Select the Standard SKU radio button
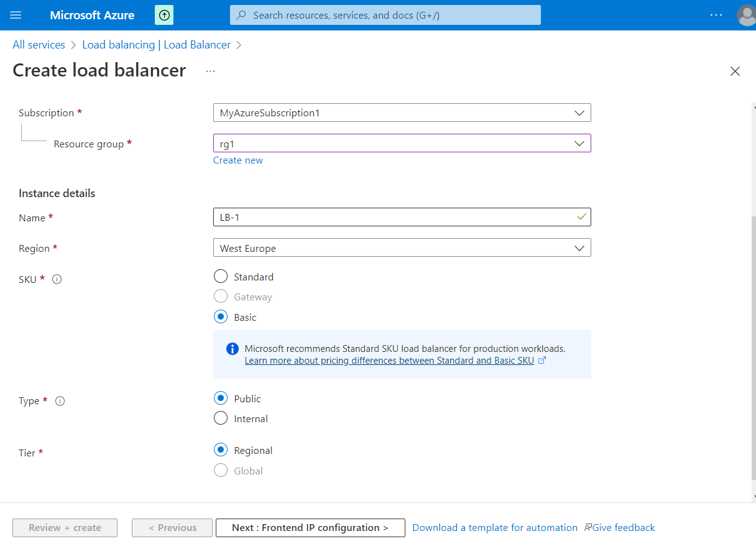The height and width of the screenshot is (549, 756). [x=221, y=276]
